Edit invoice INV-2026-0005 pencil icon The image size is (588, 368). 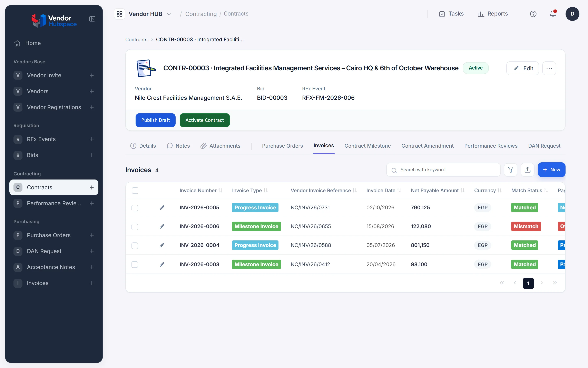(162, 208)
